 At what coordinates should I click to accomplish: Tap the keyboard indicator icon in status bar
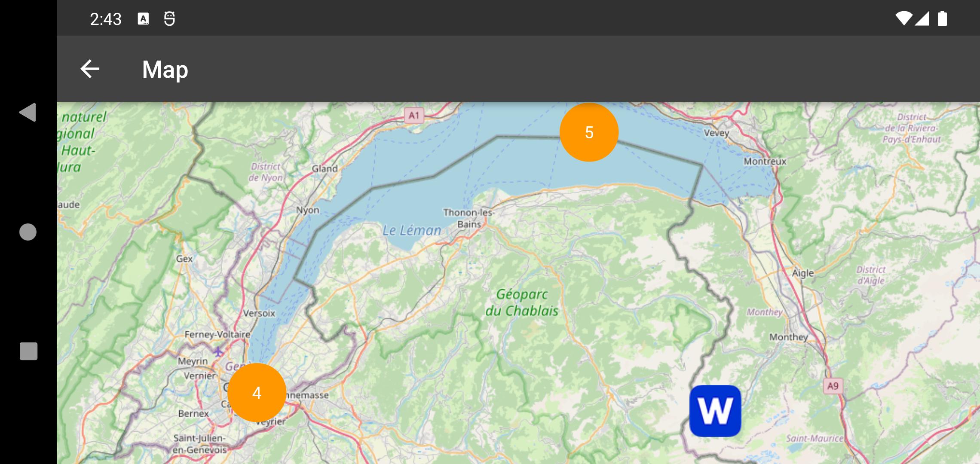(143, 19)
